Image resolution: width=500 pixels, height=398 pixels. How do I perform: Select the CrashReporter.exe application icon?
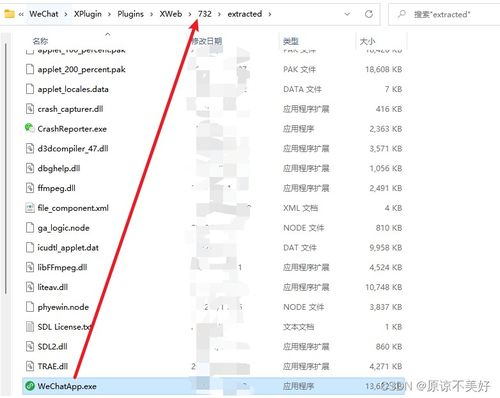pos(30,128)
